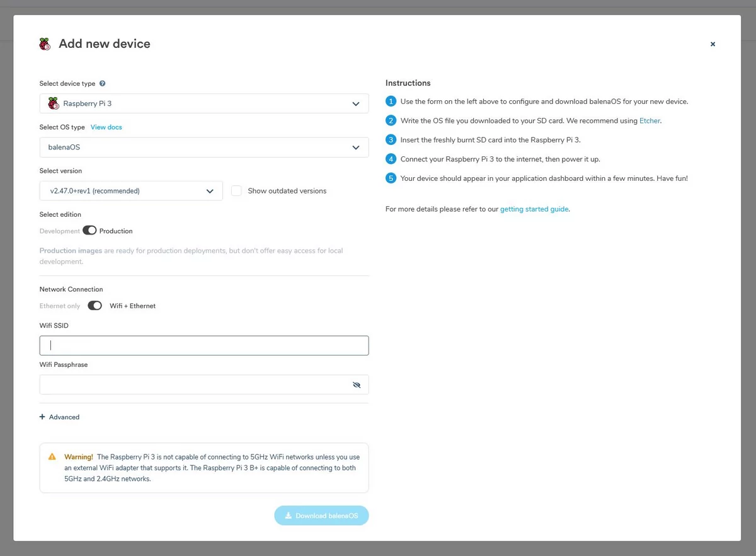Open the View docs link
The width and height of the screenshot is (756, 556).
(x=106, y=127)
